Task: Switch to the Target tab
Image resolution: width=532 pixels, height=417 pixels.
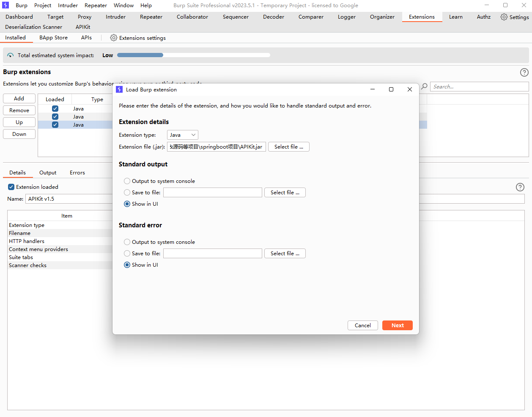Action: pos(55,17)
